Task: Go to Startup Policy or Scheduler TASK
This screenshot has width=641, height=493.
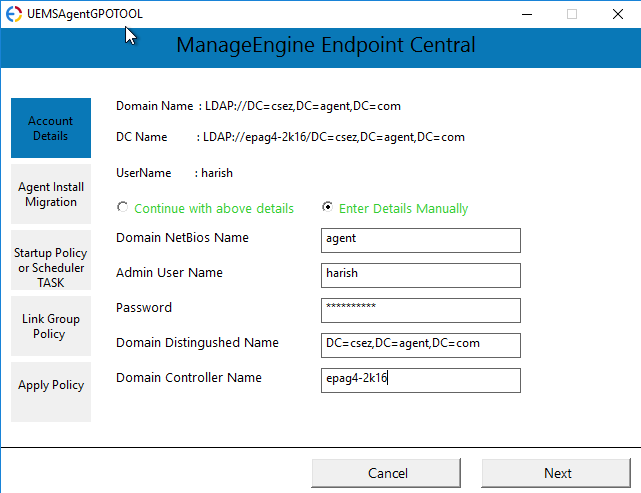Action: (51, 260)
